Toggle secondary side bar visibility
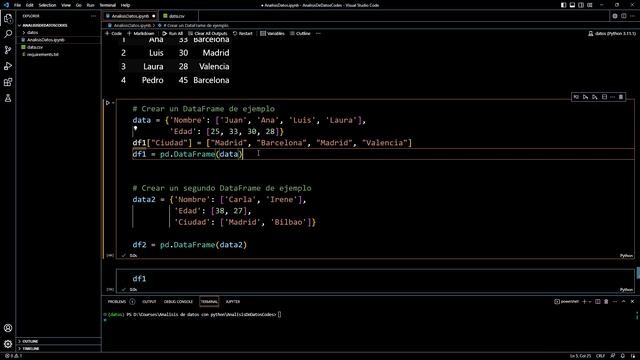 pyautogui.click(x=581, y=5)
